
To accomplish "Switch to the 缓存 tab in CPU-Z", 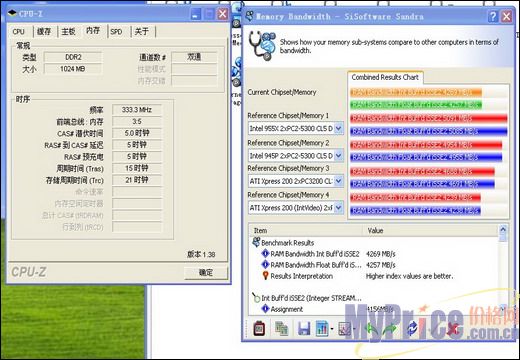I will click(44, 31).
